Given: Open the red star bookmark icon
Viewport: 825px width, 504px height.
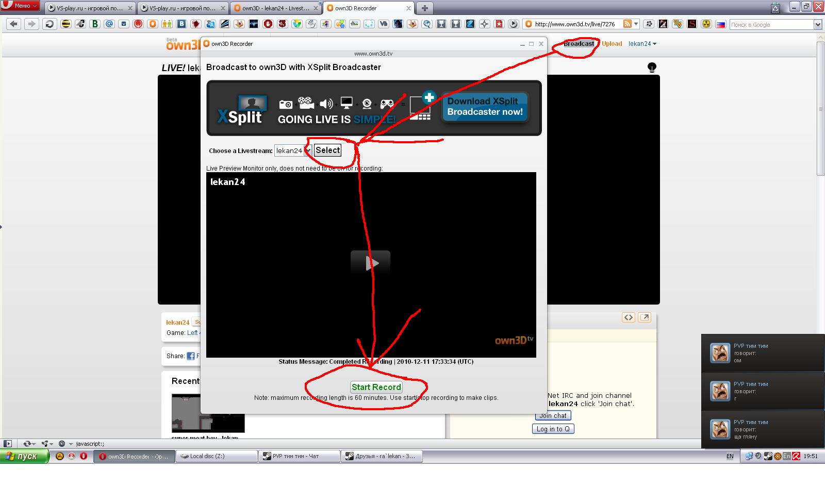Looking at the screenshot, I should (499, 24).
